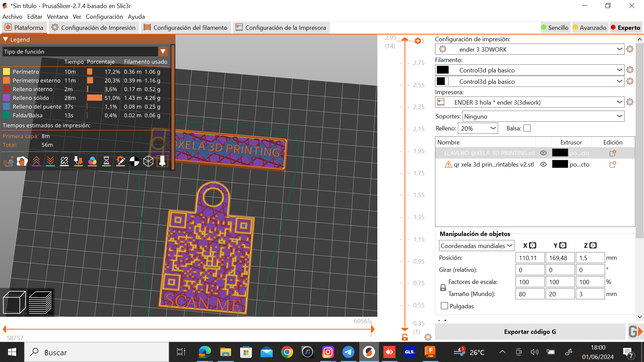Image resolution: width=644 pixels, height=362 pixels.
Task: Hide LLAVERO @XELA 3D PRINTING.stl with eye icon
Action: 543,153
